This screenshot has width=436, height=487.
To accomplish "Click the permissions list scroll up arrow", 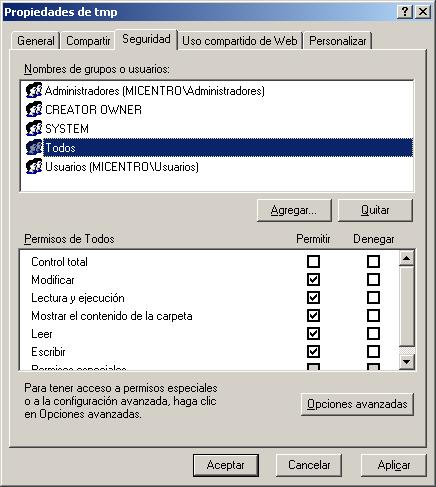I will coord(407,258).
